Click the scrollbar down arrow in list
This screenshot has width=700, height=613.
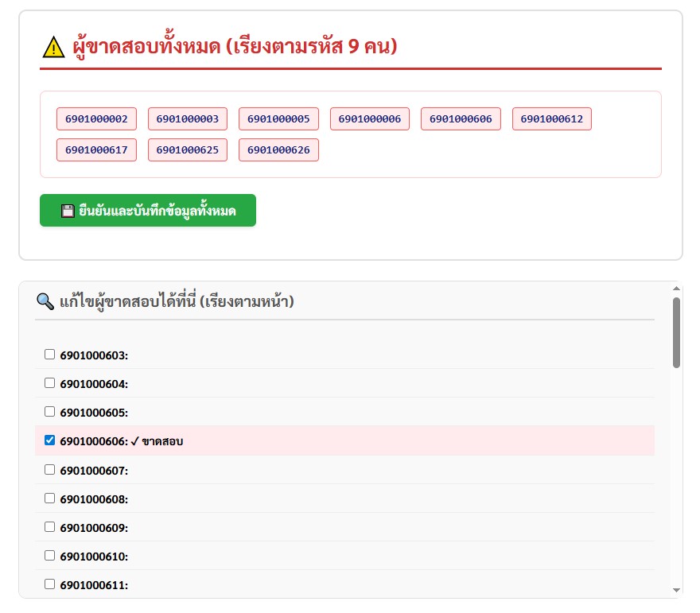[x=676, y=590]
